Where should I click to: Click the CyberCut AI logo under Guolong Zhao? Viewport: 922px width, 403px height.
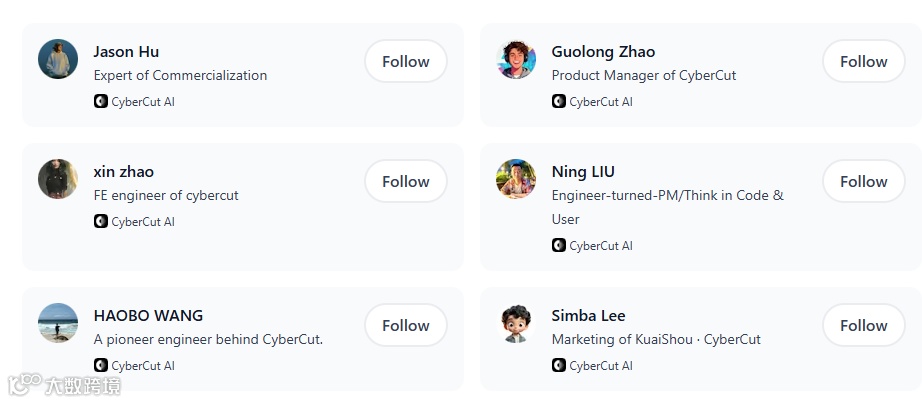(x=558, y=101)
